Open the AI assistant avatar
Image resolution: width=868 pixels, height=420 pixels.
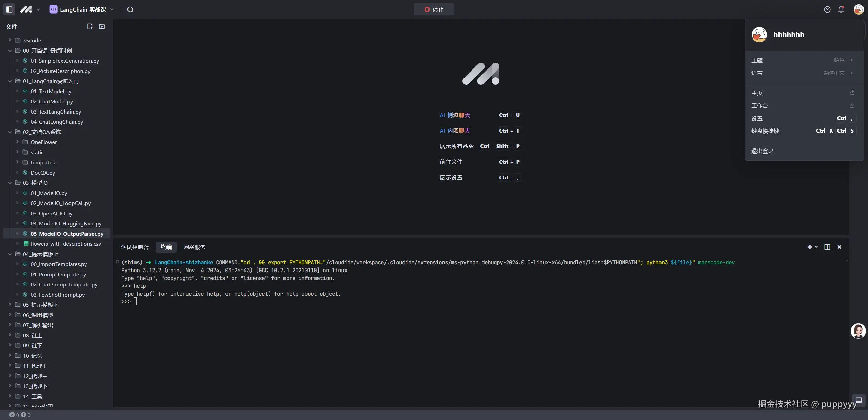858,331
